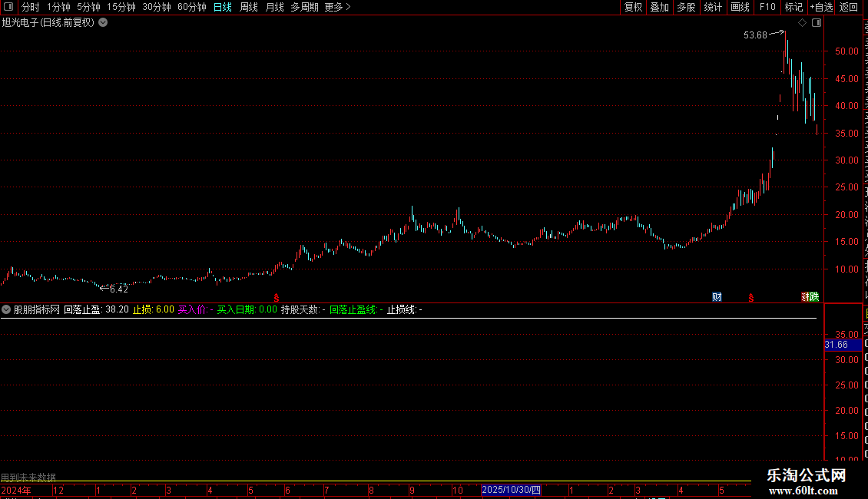This screenshot has height=499, width=868.
Task: Click the panel layout icon left of 分时
Action: pyautogui.click(x=8, y=7)
